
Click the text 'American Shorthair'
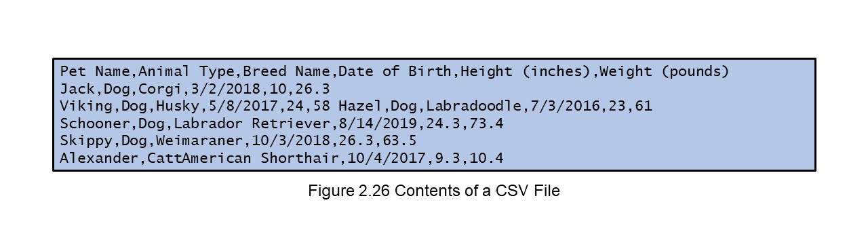pyautogui.click(x=260, y=159)
